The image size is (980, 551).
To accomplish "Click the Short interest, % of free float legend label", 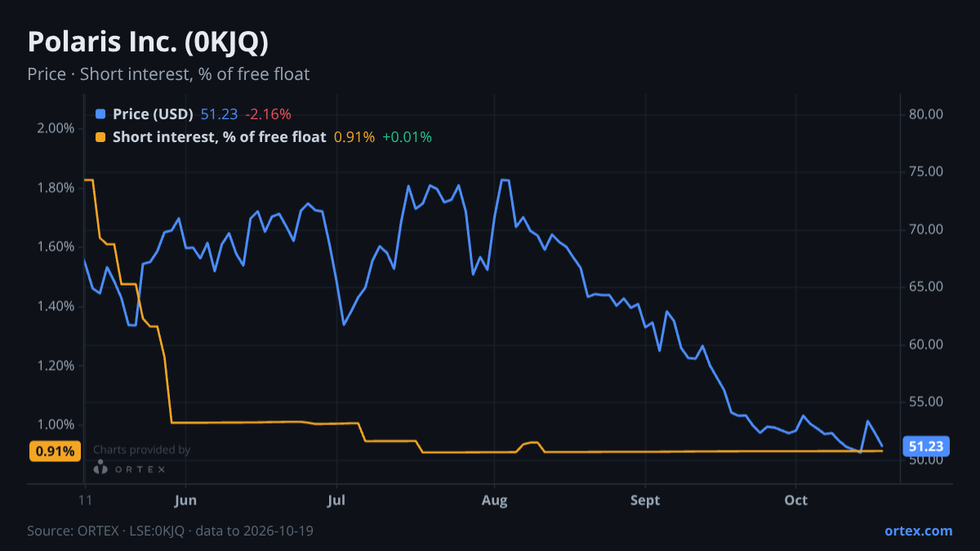I will coord(219,137).
